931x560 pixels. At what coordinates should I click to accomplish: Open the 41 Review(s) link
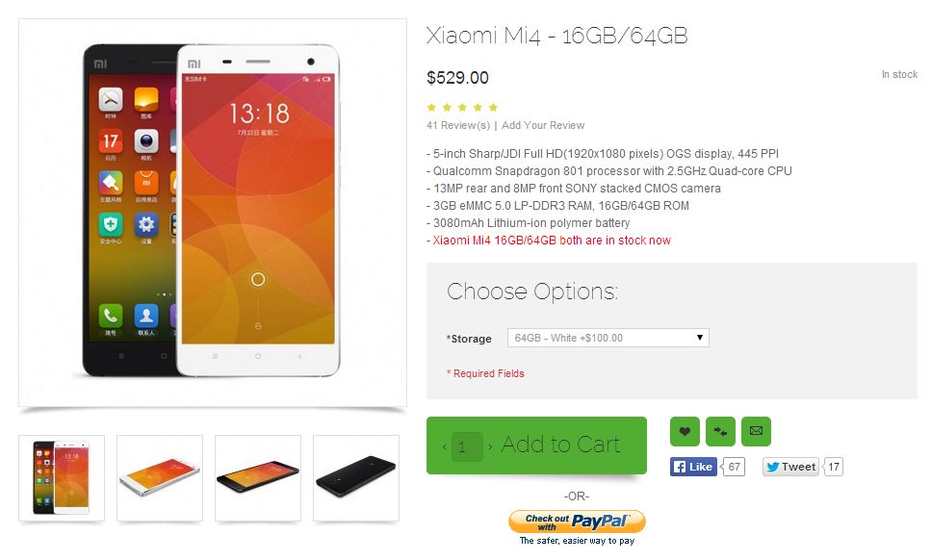[x=457, y=125]
